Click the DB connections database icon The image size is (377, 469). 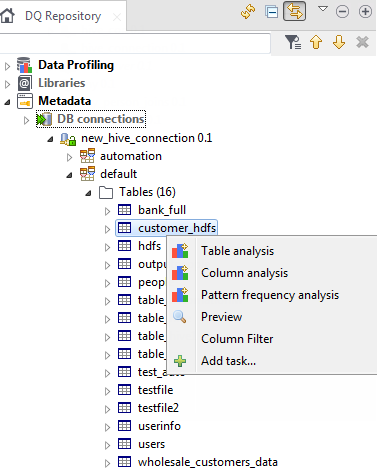[44, 119]
